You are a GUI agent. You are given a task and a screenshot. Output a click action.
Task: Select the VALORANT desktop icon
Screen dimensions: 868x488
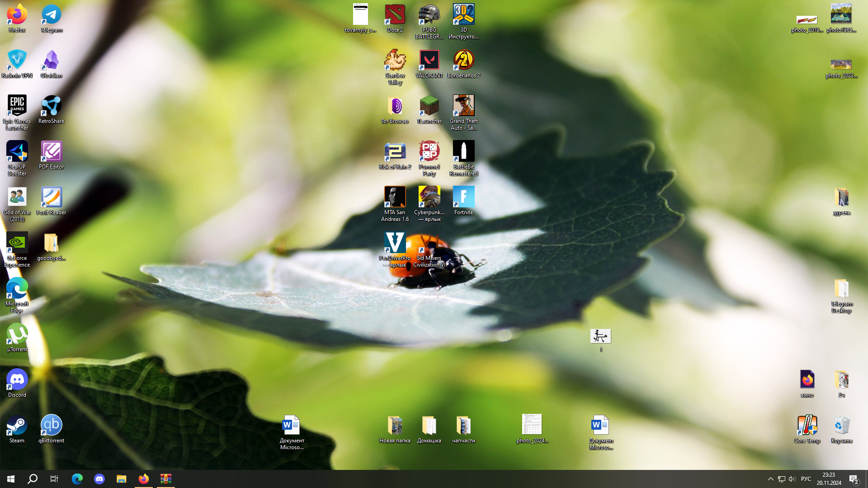(x=429, y=64)
